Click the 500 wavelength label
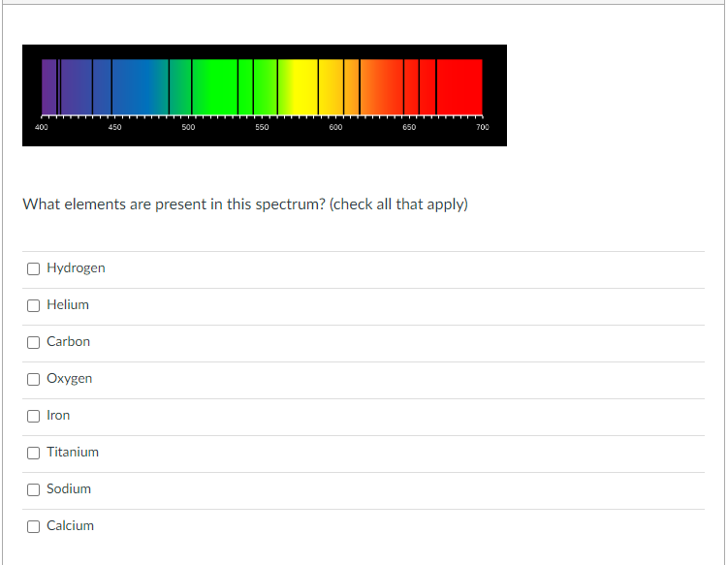Viewport: 728px width, 565px height. 188,127
